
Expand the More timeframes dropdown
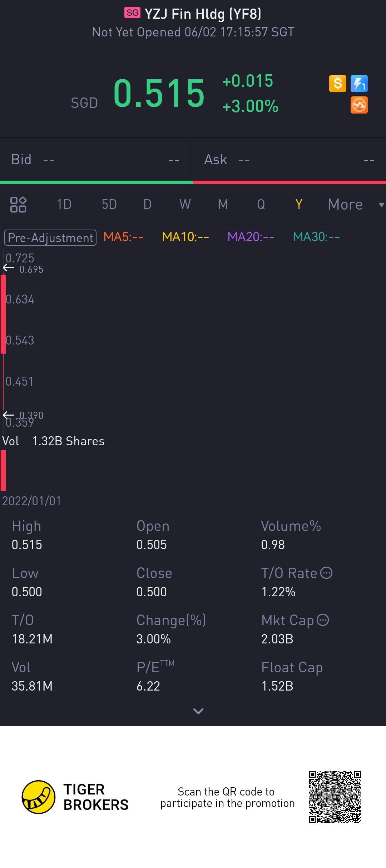point(355,205)
